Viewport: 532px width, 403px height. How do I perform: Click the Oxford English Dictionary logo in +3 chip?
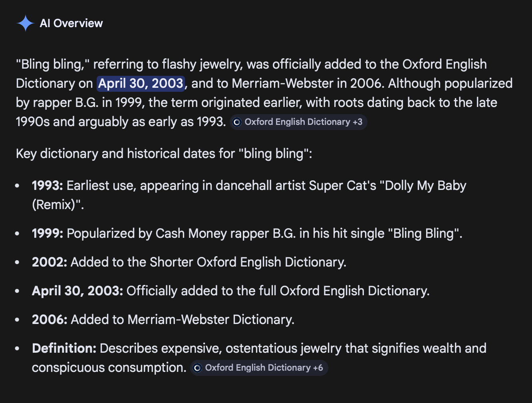[237, 122]
